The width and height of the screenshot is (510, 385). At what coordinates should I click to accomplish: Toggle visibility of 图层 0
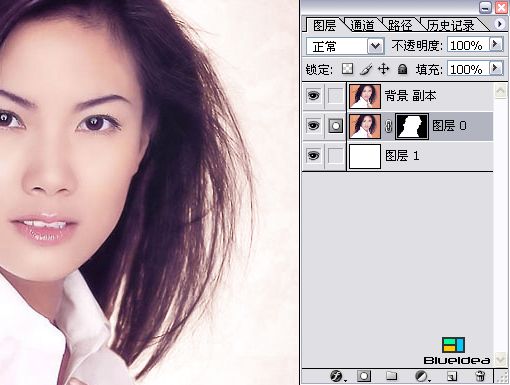pos(313,126)
